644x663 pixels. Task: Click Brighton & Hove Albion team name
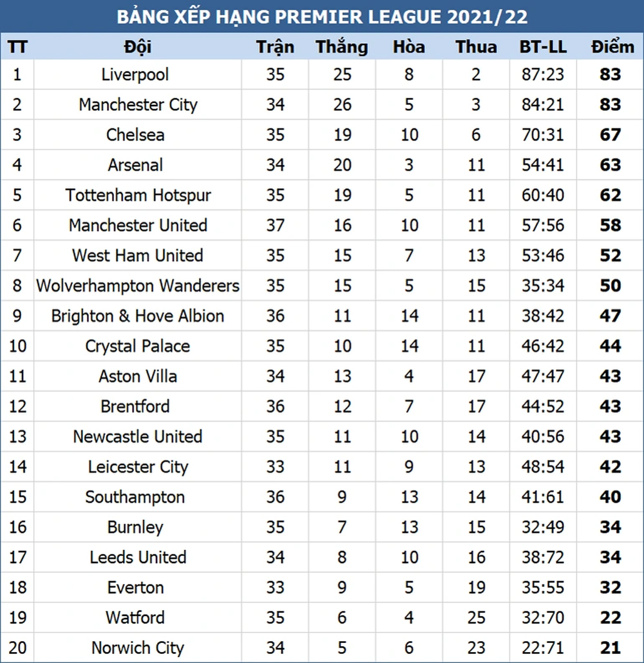tap(138, 316)
